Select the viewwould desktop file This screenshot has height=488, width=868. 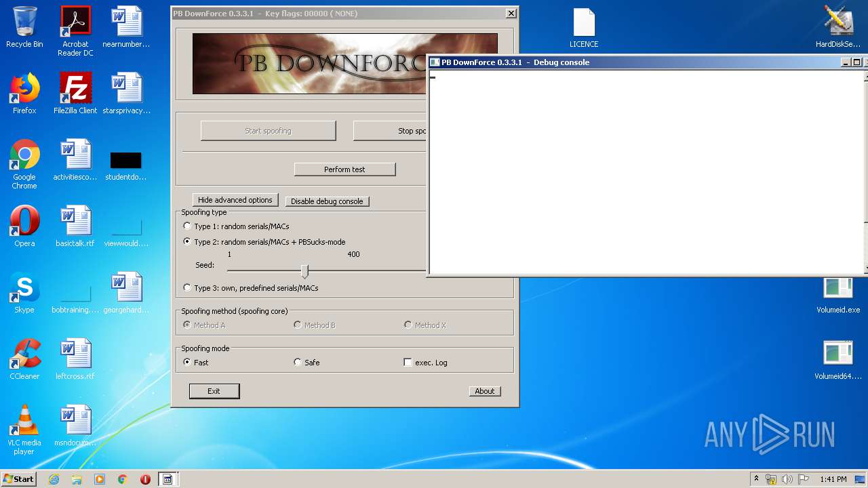(x=126, y=233)
